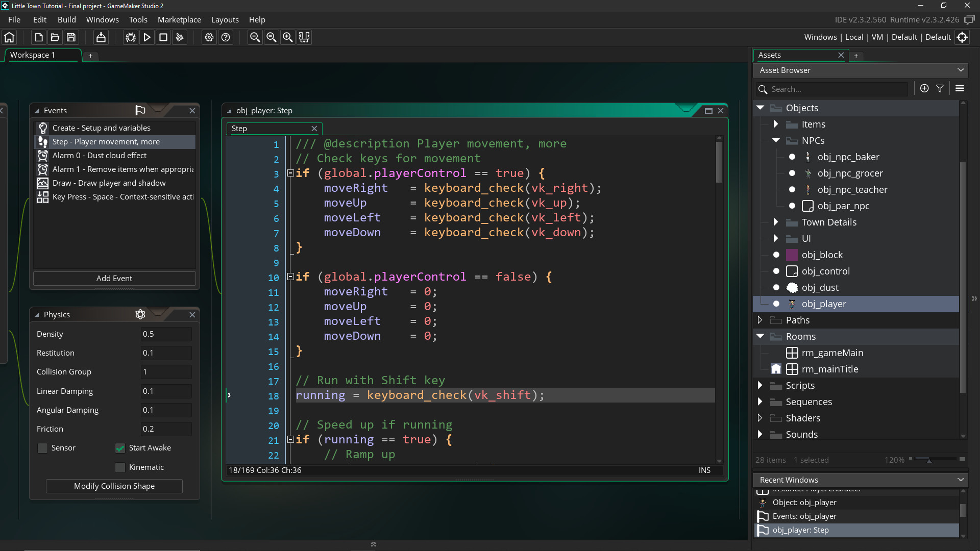Click the Run/Play project button

(x=146, y=37)
